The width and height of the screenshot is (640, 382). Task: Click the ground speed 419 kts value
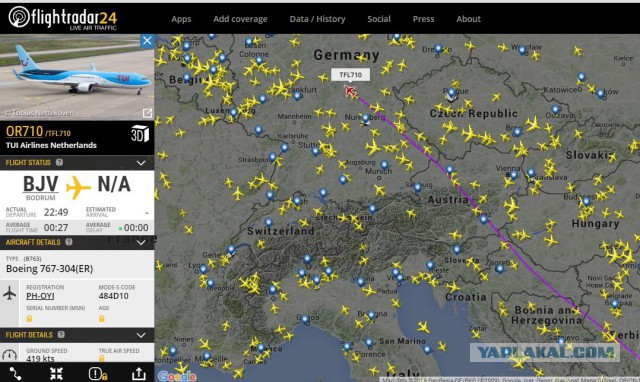click(40, 358)
